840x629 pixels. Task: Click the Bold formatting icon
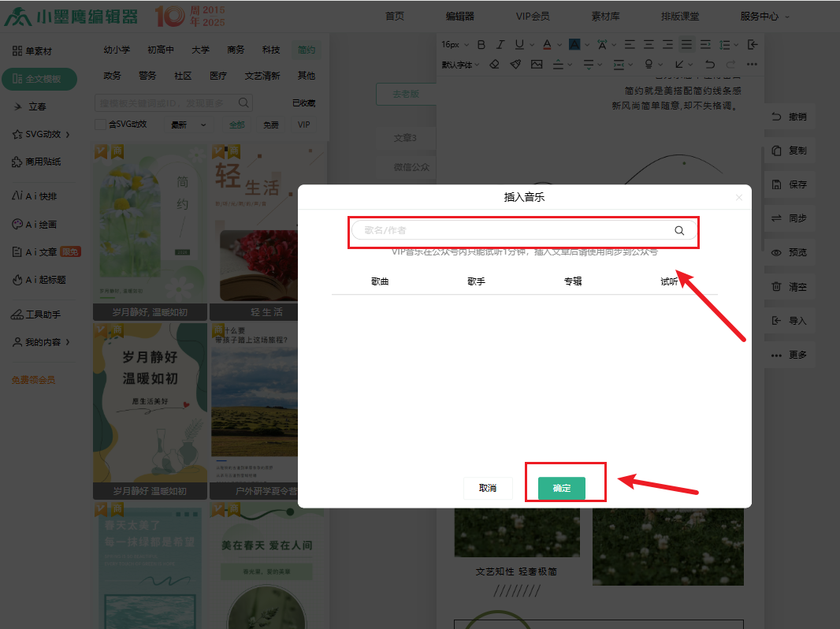click(x=481, y=44)
